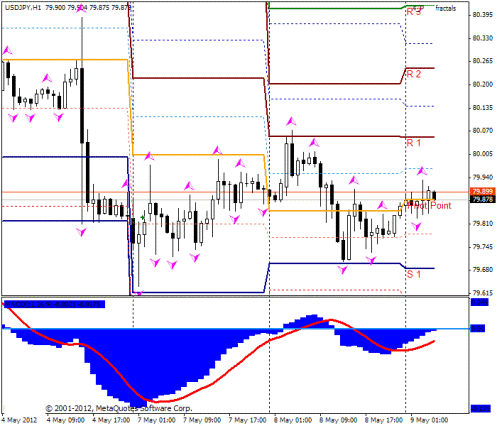Click the '4 May 2012' date label
The width and height of the screenshot is (497, 426).
(x=19, y=420)
